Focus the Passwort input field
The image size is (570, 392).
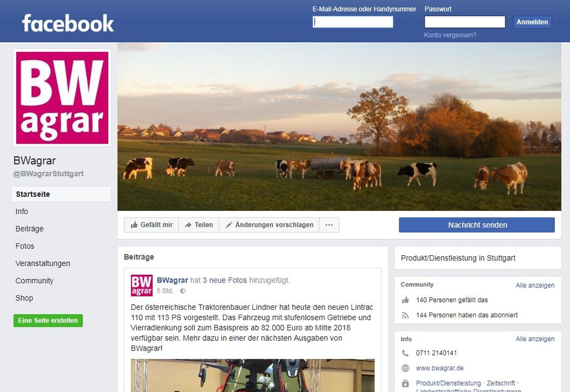[465, 22]
